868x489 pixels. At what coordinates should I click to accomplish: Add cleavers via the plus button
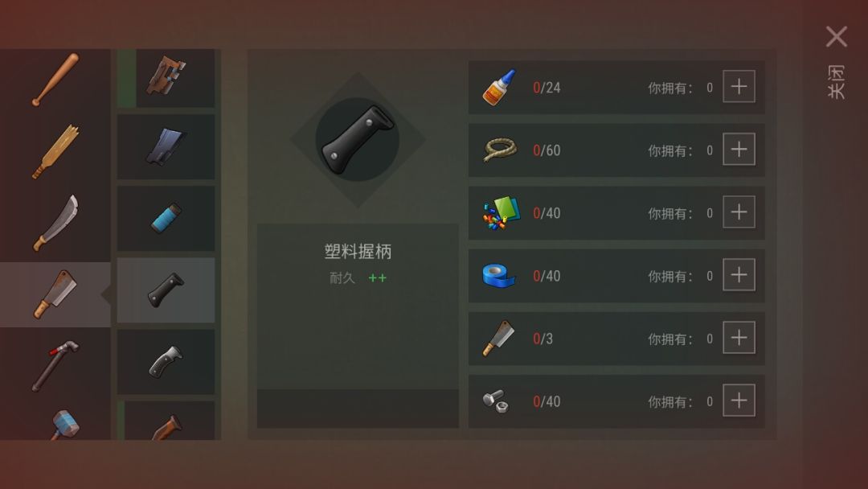click(739, 338)
